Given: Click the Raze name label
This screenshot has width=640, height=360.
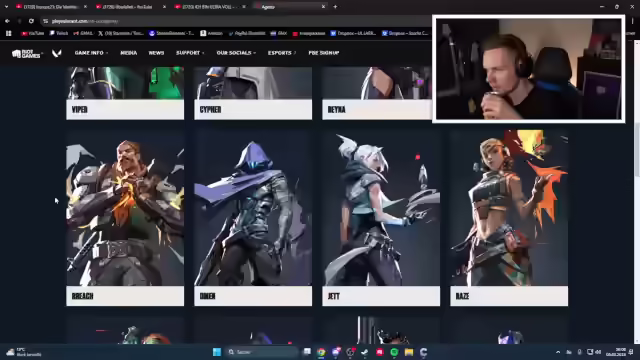Looking at the screenshot, I should tap(462, 296).
